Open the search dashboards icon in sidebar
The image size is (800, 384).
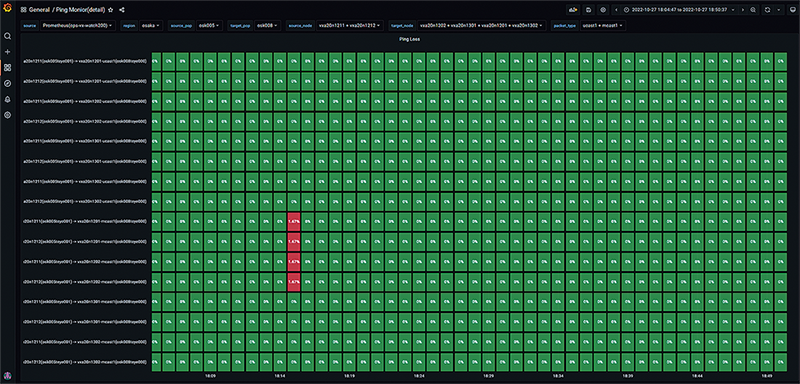[x=7, y=36]
